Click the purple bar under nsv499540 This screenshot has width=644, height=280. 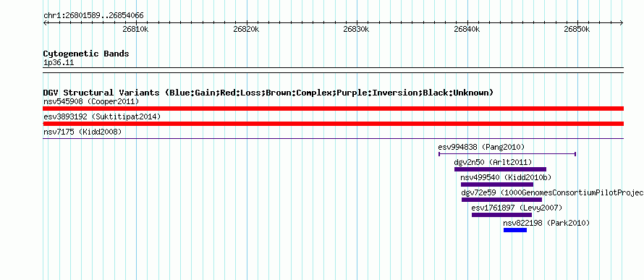[x=497, y=184]
